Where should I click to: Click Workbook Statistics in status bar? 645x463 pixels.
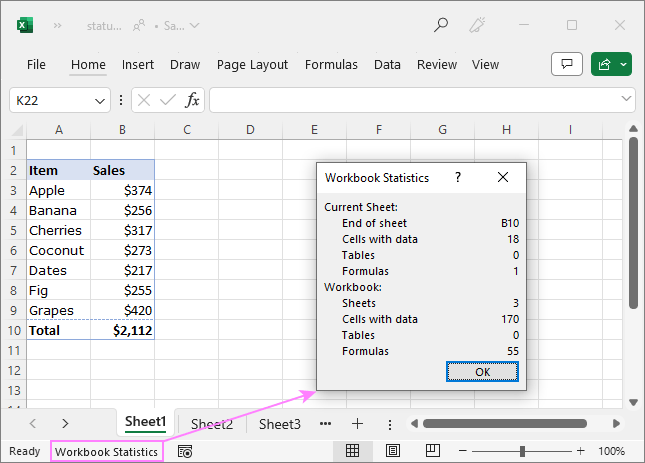pos(106,452)
